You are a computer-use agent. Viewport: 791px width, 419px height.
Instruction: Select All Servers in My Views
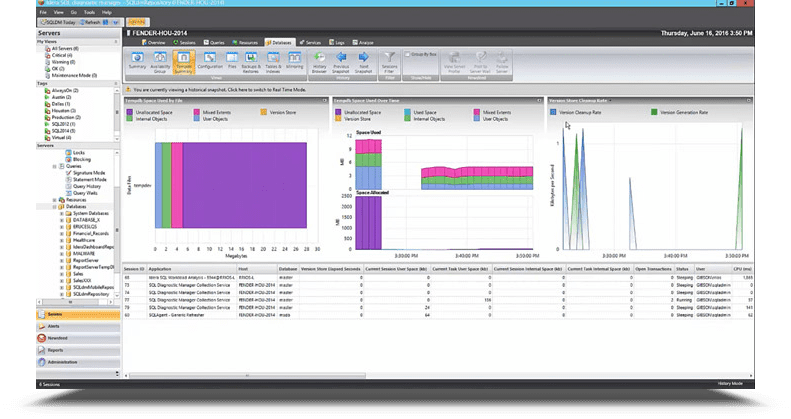65,48
